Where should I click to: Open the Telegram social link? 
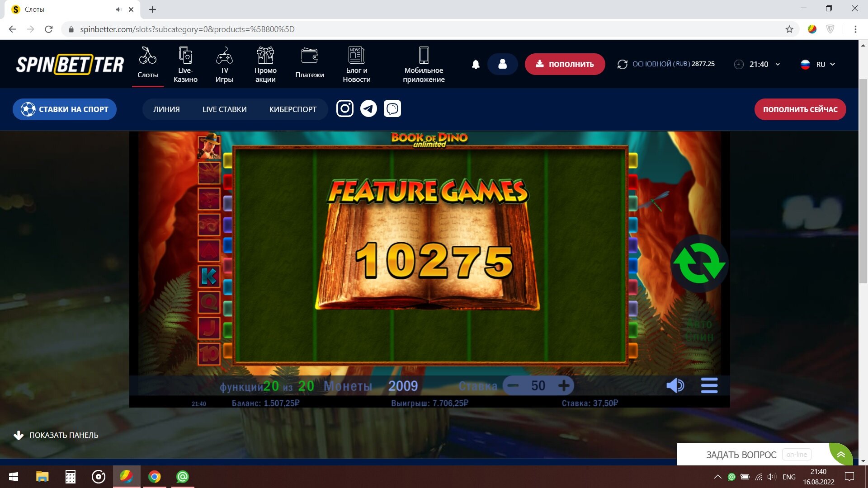click(x=368, y=109)
